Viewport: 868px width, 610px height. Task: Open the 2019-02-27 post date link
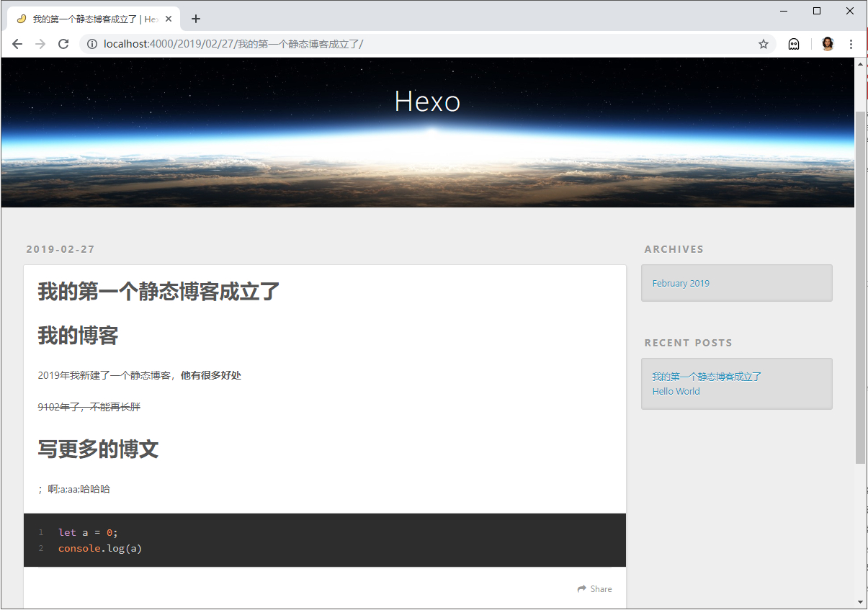(x=61, y=249)
